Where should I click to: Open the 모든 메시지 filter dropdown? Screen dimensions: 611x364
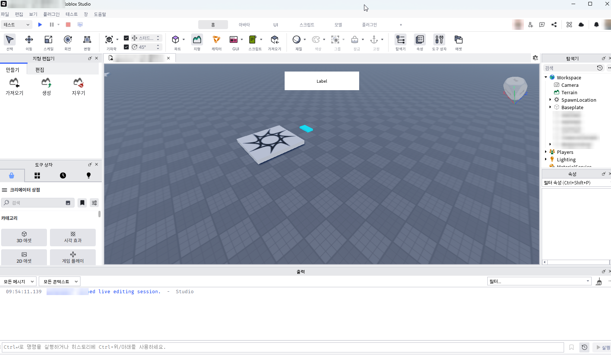(18, 282)
